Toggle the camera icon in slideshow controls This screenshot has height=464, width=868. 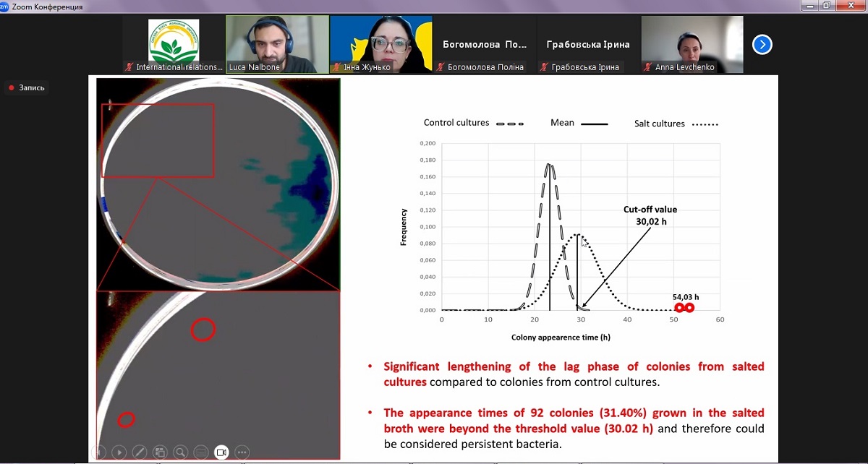tap(221, 452)
